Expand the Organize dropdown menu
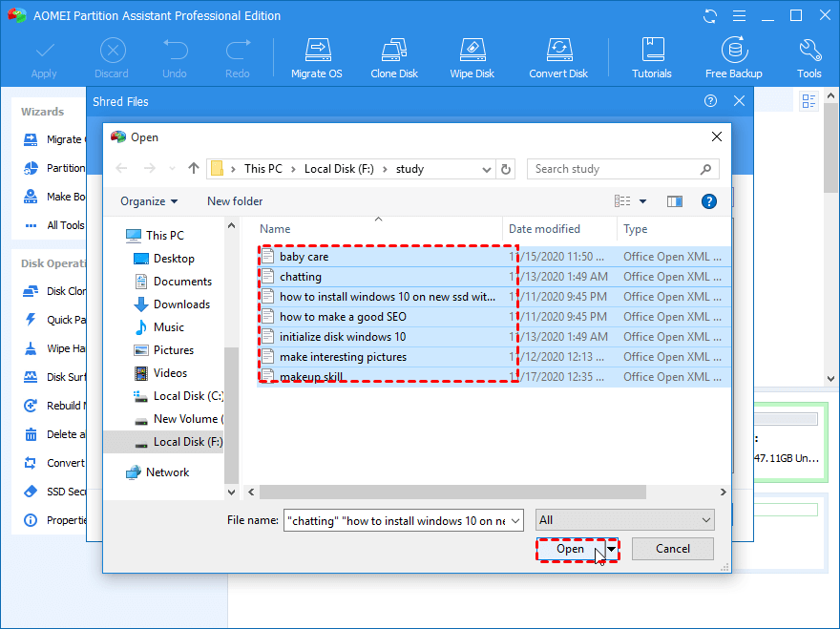840x629 pixels. (x=149, y=201)
